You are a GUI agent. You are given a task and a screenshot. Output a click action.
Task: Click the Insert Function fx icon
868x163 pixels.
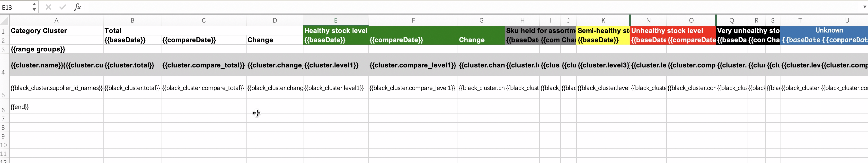pos(78,7)
